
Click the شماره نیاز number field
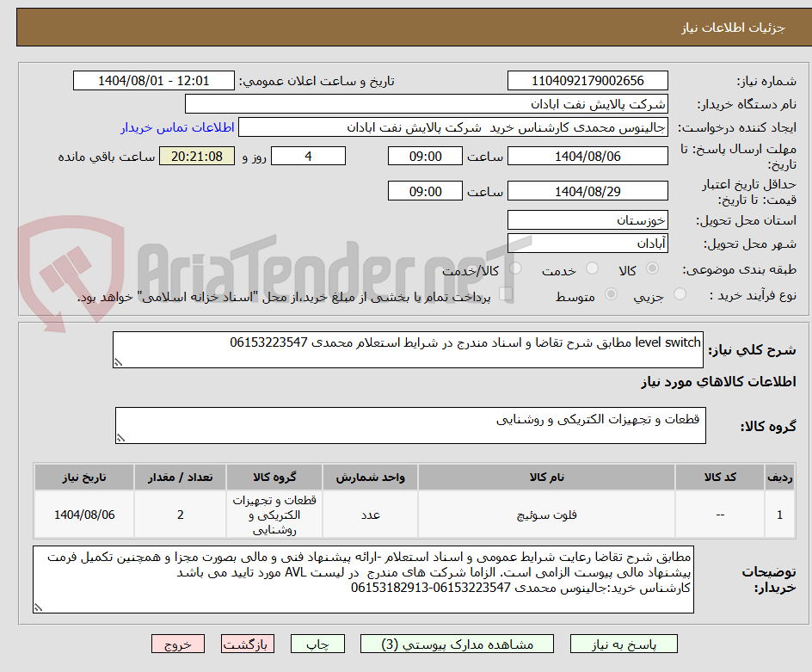coord(587,80)
